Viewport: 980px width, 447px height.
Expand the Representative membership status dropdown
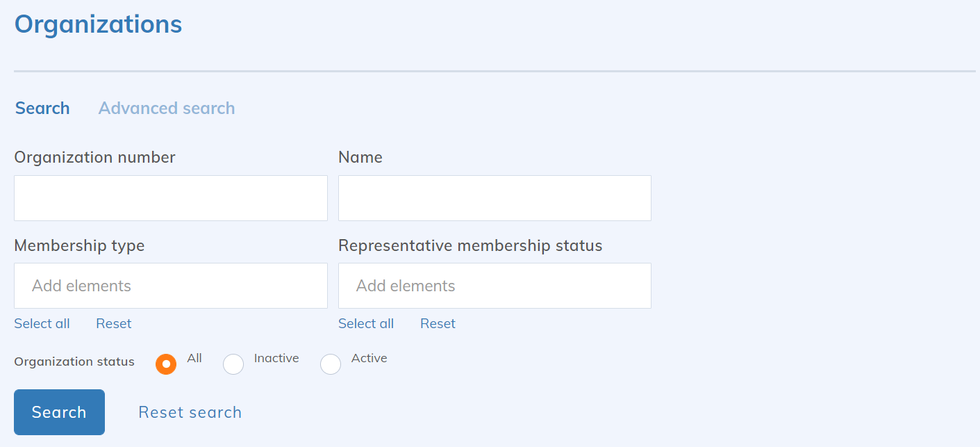click(x=495, y=286)
